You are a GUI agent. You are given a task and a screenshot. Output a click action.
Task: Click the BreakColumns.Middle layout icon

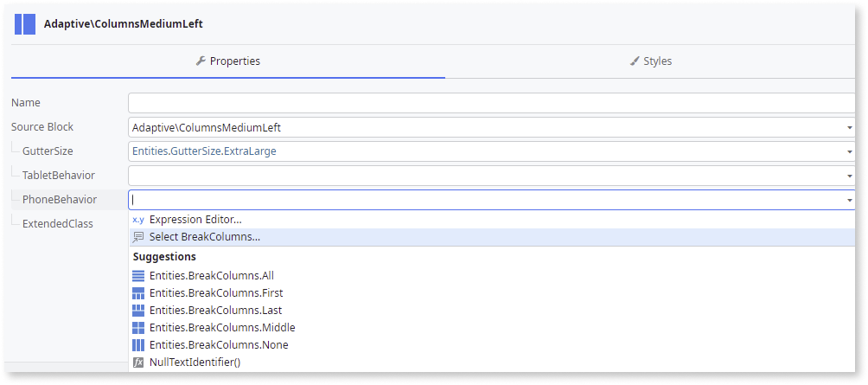[x=138, y=328]
